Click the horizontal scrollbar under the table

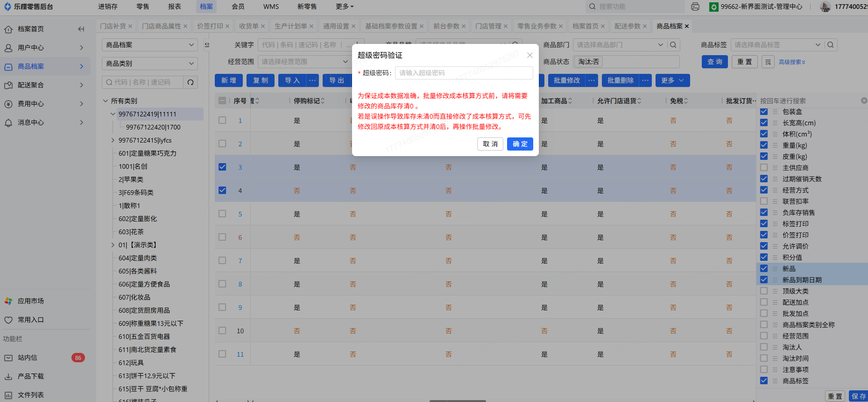[x=458, y=401]
